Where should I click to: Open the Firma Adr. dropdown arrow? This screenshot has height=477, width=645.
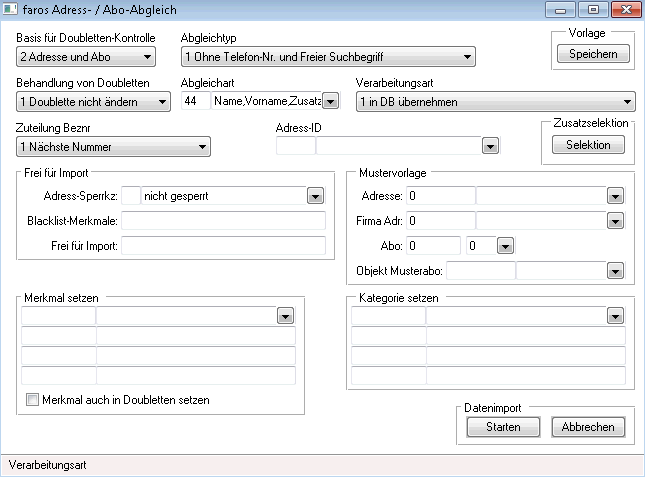614,220
